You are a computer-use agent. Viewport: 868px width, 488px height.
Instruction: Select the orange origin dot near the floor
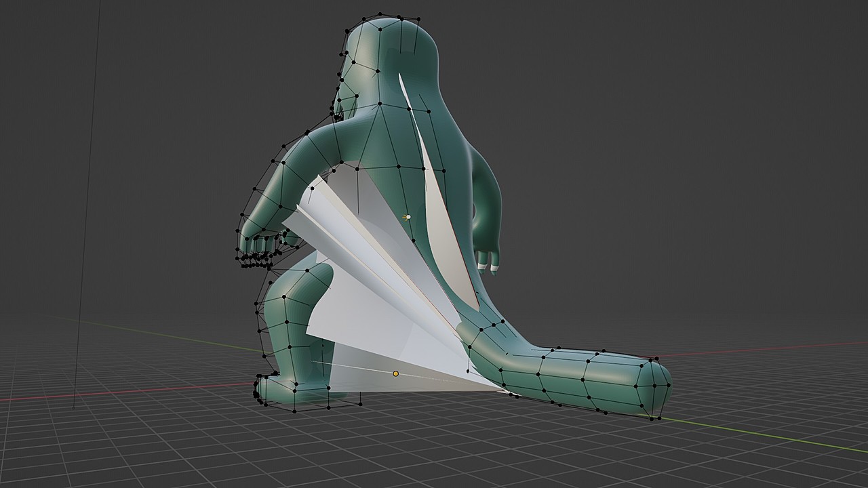(x=396, y=373)
